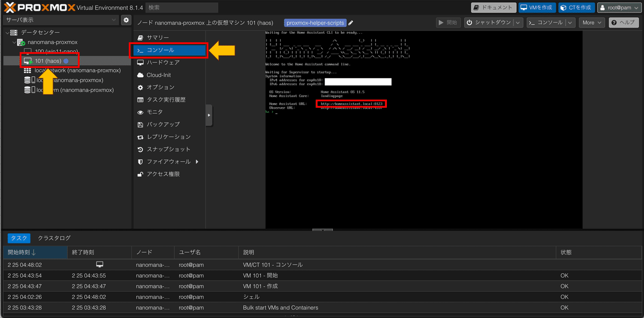Select データセンター in the tree
The image size is (644, 318).
pos(40,33)
